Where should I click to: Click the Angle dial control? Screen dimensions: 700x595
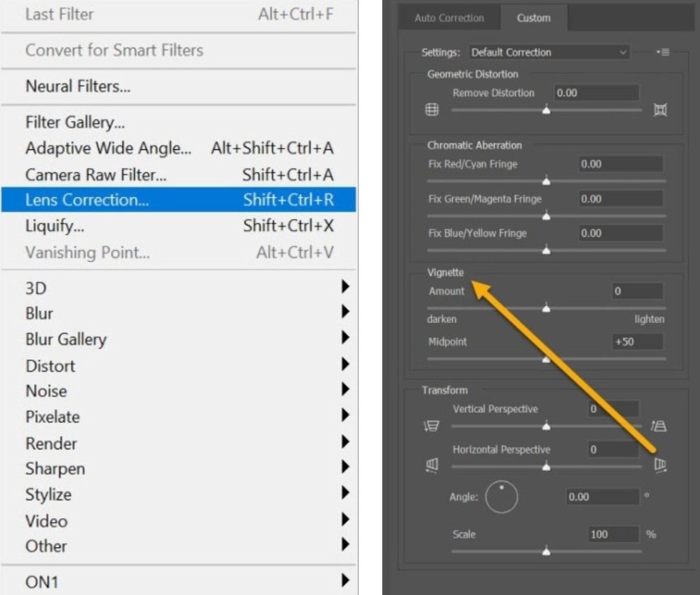coord(501,497)
